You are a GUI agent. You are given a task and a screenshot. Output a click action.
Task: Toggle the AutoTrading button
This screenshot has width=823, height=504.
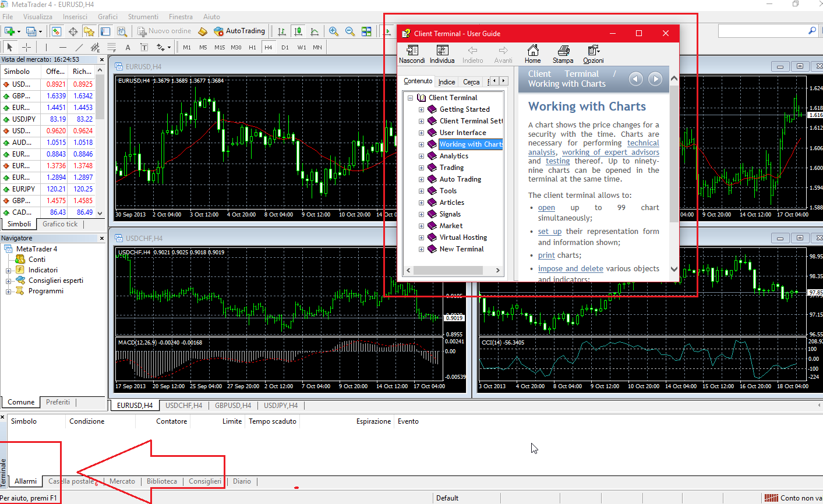point(239,31)
